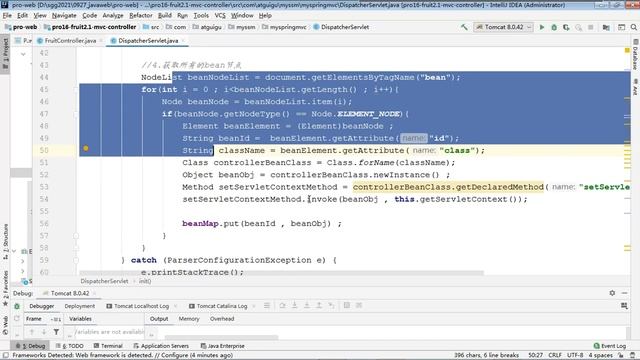The width and height of the screenshot is (640, 360).
Task: Click the Step Into debugger icon
Action: tap(295, 305)
